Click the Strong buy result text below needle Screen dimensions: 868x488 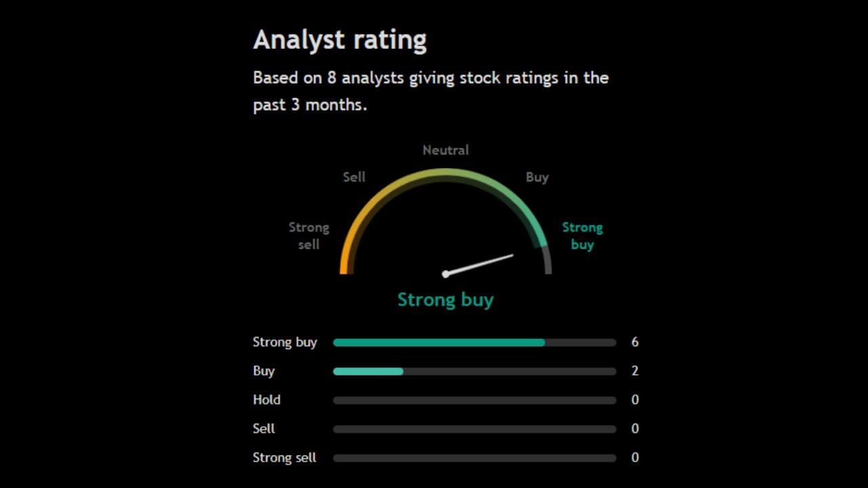(446, 300)
